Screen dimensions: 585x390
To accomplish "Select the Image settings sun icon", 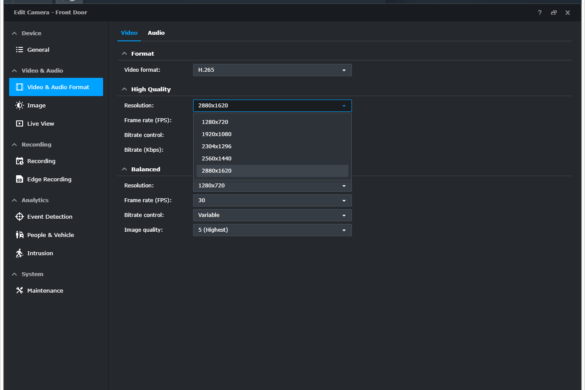I will click(x=19, y=105).
